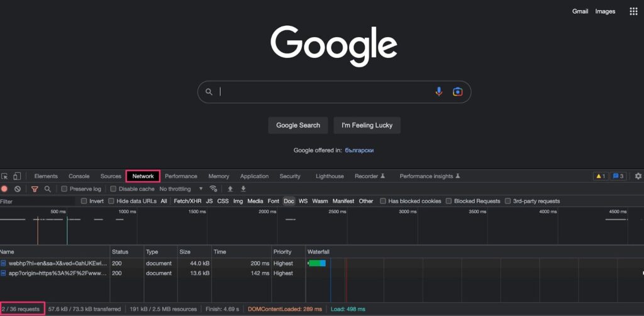The height and width of the screenshot is (316, 644).
Task: Filter requests by JS
Action: 209,201
